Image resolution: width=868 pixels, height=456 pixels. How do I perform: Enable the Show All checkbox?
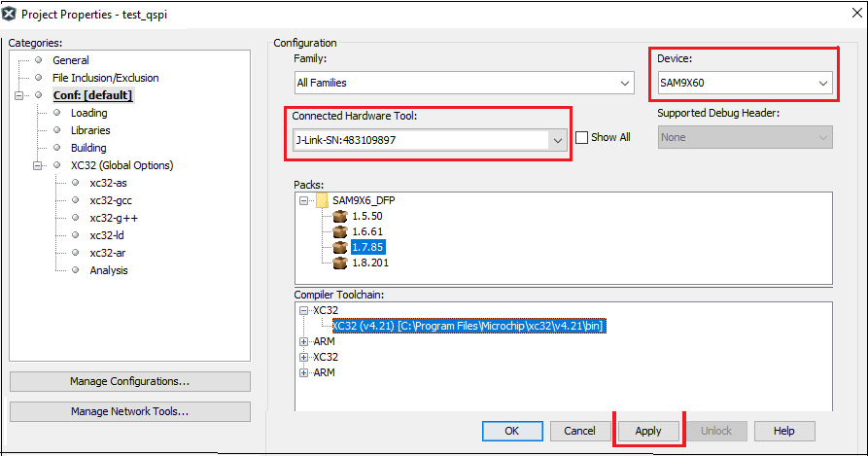click(x=582, y=137)
